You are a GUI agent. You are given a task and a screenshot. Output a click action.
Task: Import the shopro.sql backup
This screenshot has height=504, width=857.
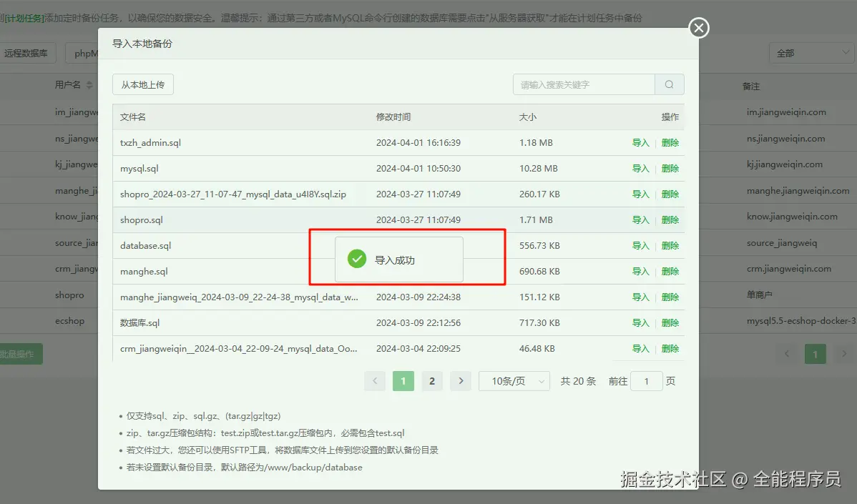(x=640, y=219)
